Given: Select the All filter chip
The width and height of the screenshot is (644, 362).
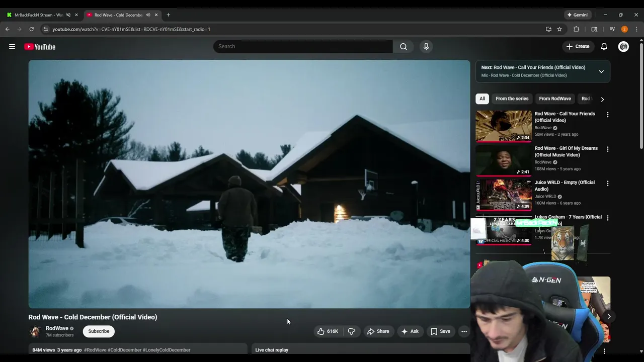Looking at the screenshot, I should click(x=482, y=99).
